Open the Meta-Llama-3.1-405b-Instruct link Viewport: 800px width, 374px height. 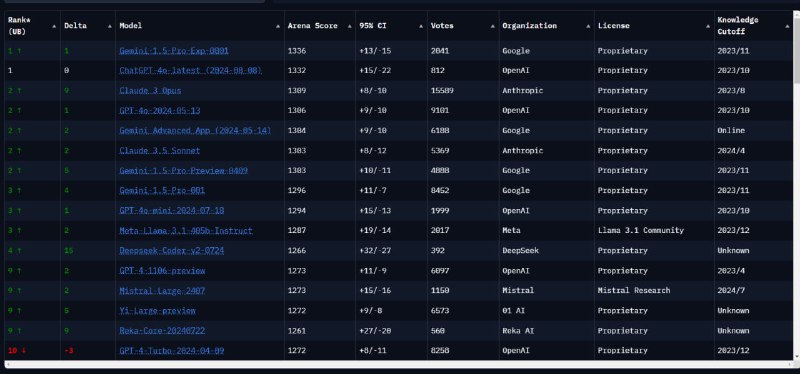(x=186, y=231)
